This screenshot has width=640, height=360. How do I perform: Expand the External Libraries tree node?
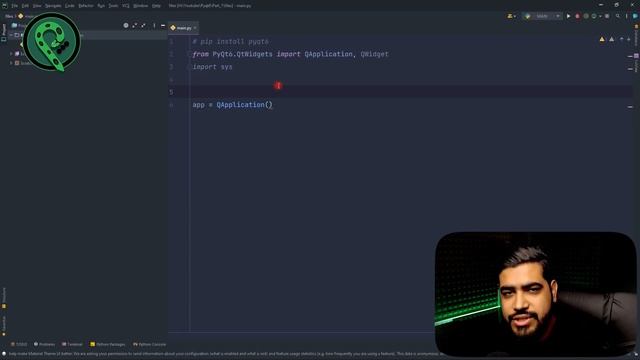click(x=11, y=53)
